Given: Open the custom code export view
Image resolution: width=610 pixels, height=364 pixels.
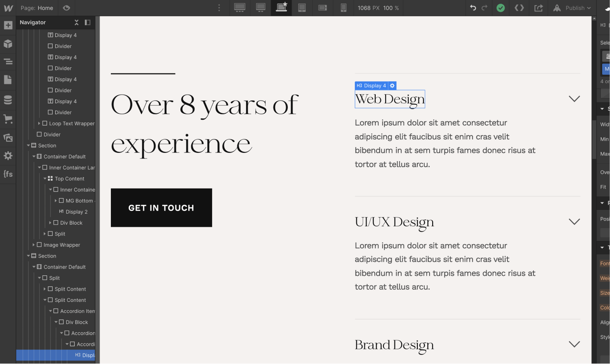Looking at the screenshot, I should click(x=519, y=8).
